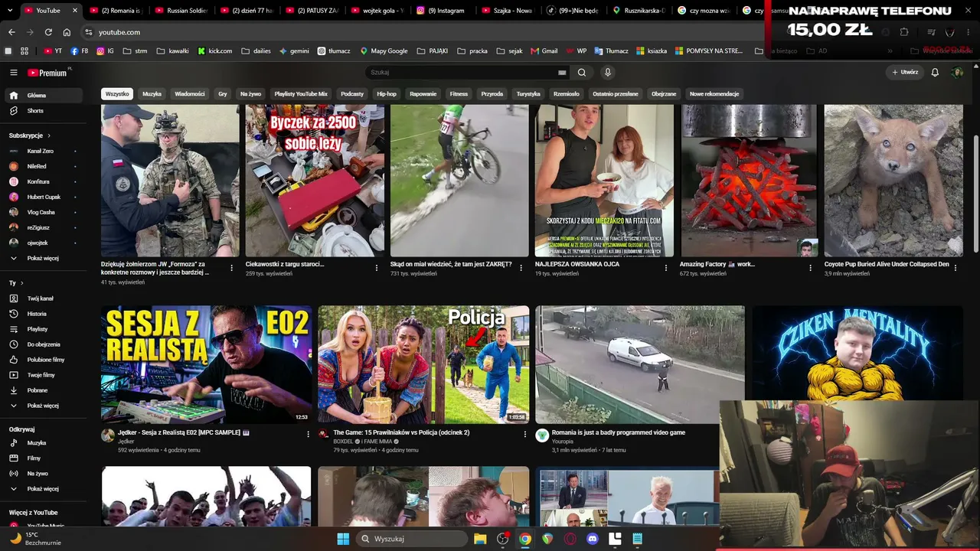Screen dimensions: 980x551
Task: Open the on-screen keyboard icon in search box
Action: click(x=562, y=73)
